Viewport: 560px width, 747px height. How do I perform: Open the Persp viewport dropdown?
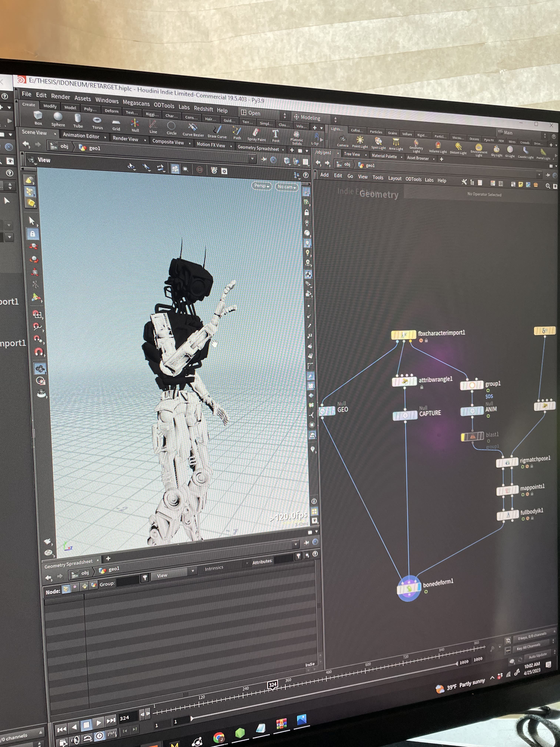coord(262,186)
